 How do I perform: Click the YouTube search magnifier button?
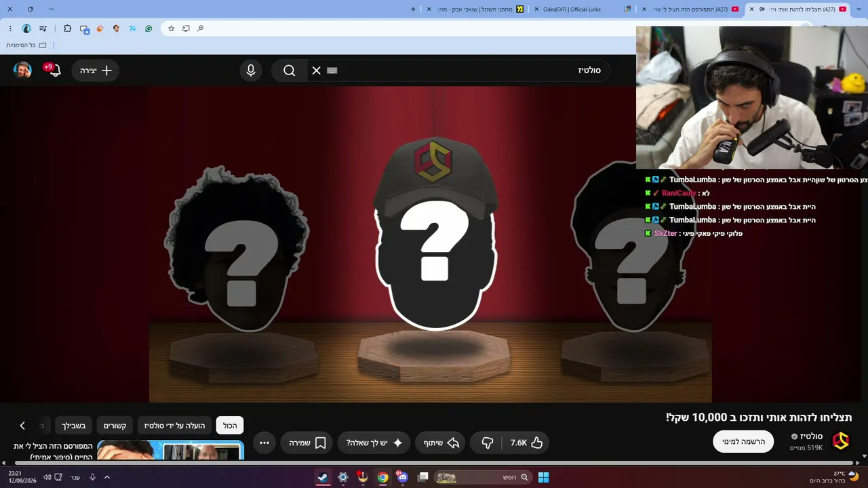290,70
